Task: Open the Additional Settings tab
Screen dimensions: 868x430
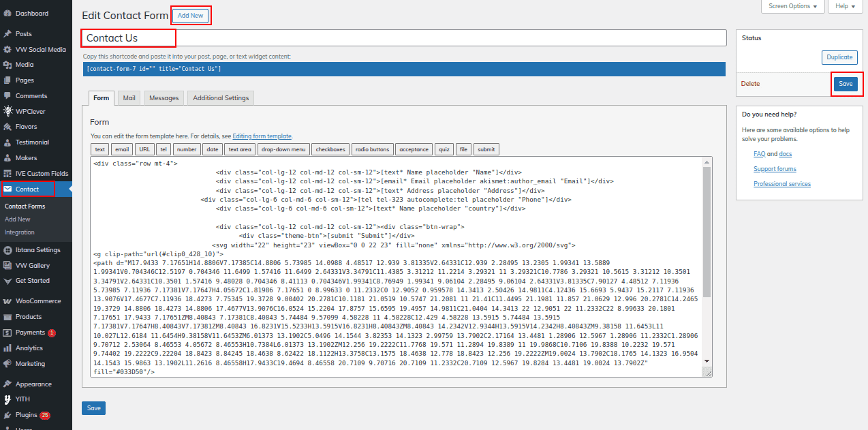Action: (221, 98)
